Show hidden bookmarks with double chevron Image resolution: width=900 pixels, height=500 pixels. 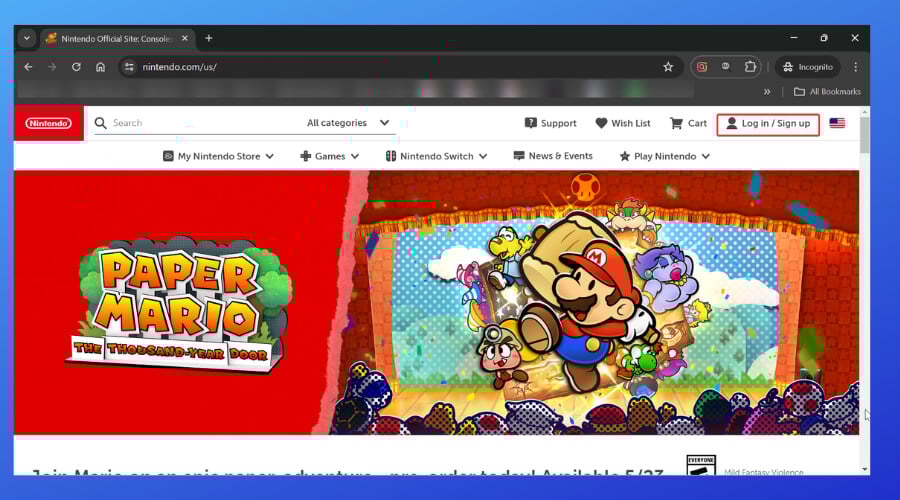(767, 92)
